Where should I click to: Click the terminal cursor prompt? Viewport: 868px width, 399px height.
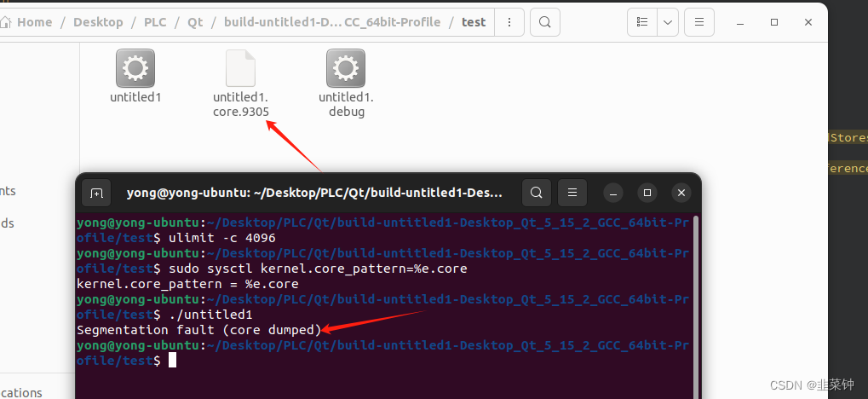(x=172, y=361)
